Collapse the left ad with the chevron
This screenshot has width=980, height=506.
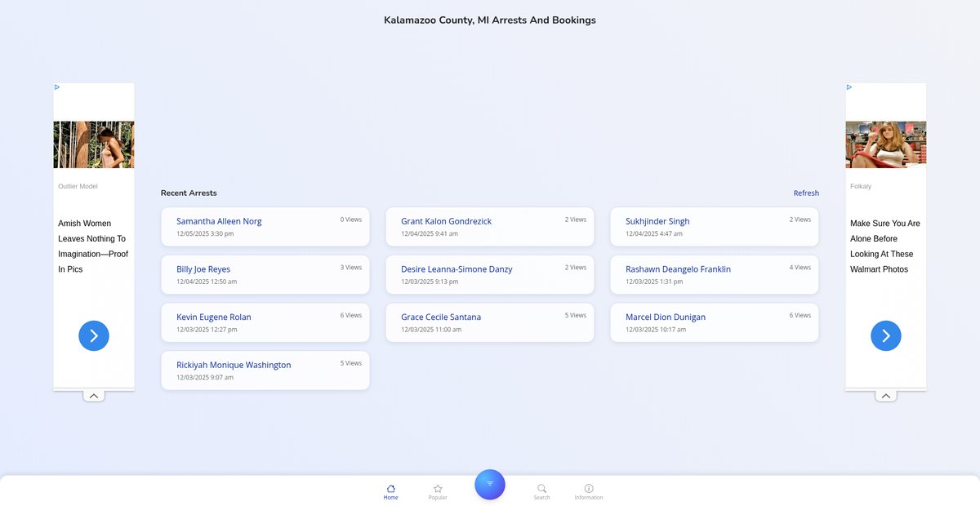tap(94, 396)
